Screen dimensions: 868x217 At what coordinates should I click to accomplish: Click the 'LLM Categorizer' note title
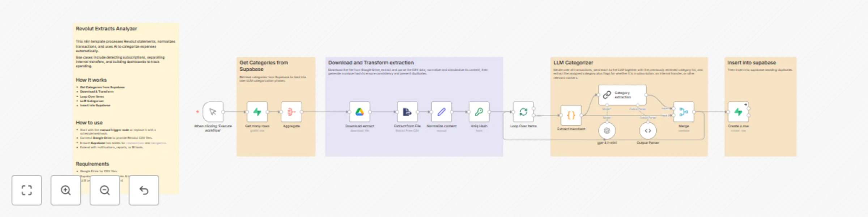tap(573, 63)
